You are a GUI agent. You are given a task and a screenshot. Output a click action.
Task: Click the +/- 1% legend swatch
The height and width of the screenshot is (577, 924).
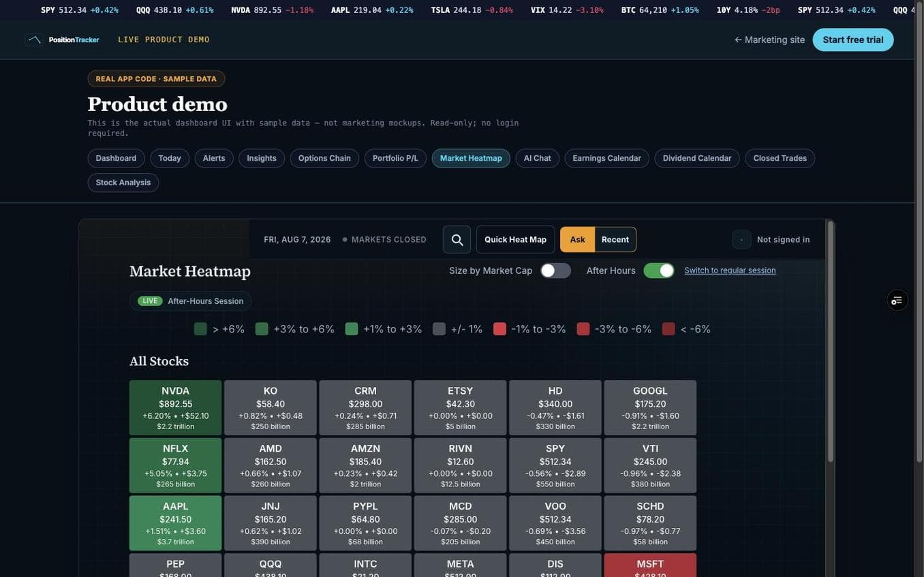coord(439,329)
